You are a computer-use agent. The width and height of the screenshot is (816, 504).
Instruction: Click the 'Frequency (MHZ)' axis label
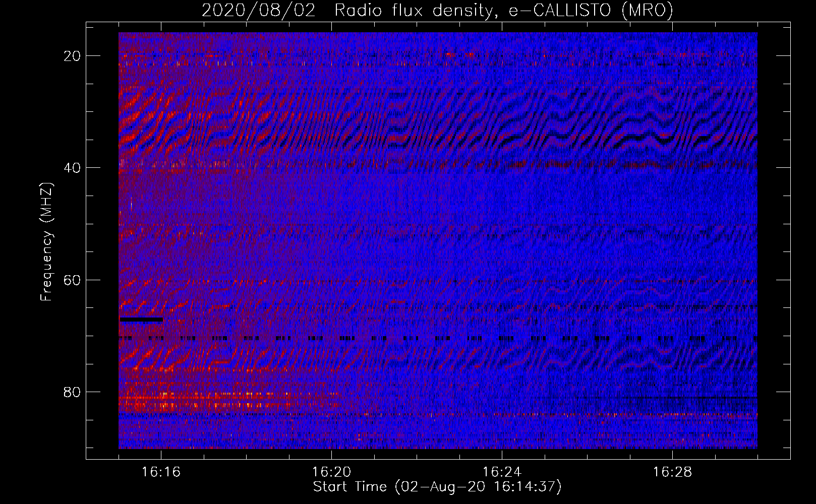46,242
